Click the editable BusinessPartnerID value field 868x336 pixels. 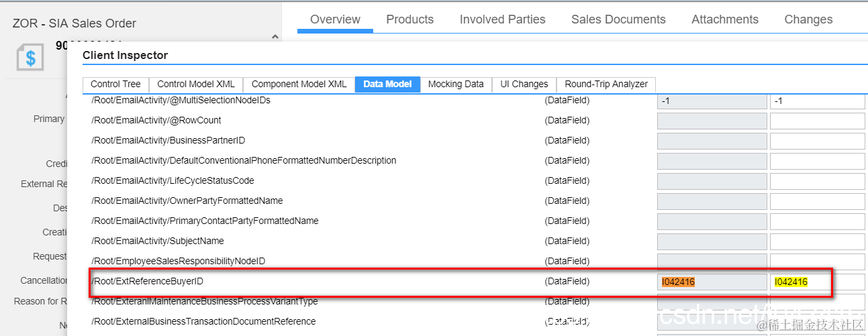point(817,141)
